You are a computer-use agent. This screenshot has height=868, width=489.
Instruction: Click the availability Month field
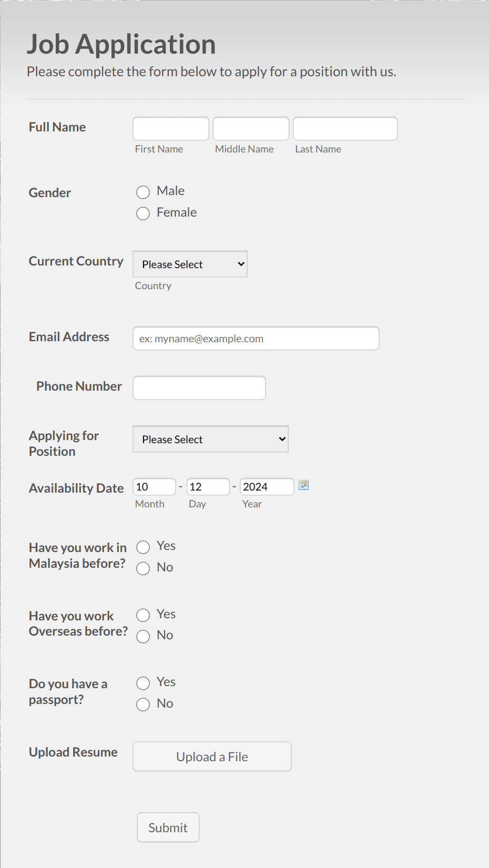[x=155, y=487]
